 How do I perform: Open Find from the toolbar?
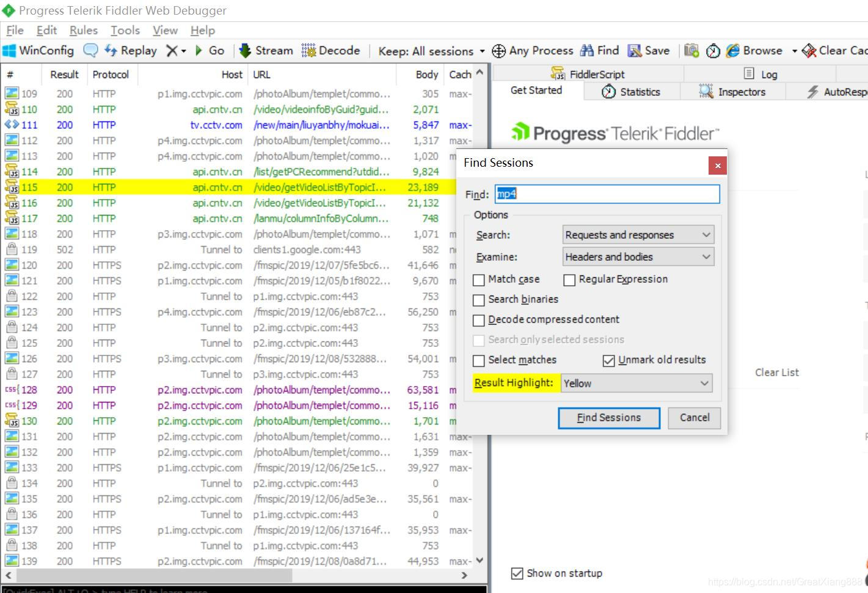pos(599,51)
